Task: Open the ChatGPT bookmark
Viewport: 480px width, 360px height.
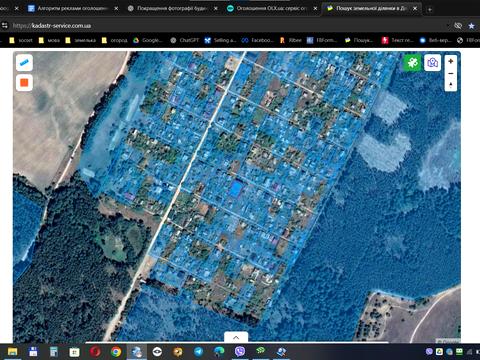Action: pos(185,40)
